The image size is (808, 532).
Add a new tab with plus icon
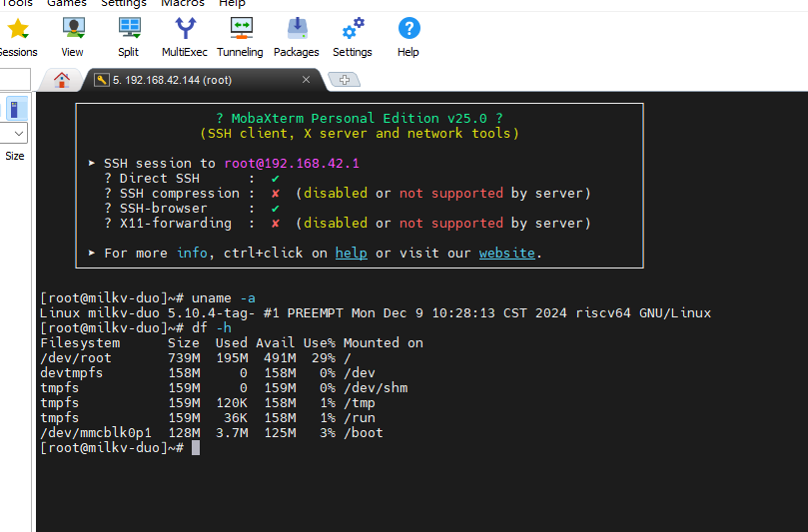[345, 80]
